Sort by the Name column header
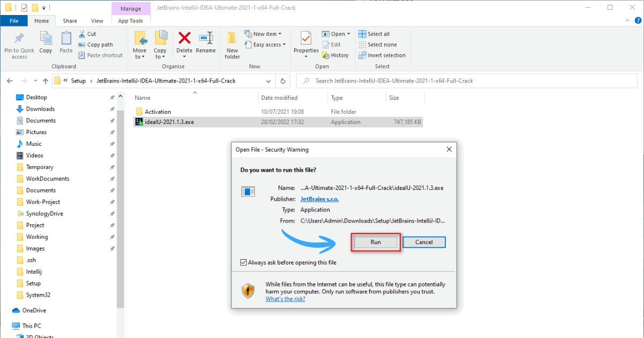 click(x=195, y=98)
